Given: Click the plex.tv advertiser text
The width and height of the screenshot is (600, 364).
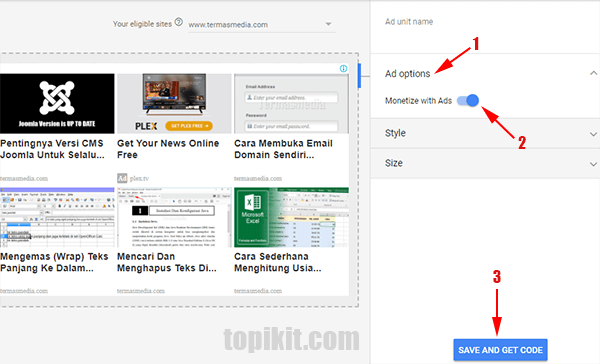Looking at the screenshot, I should tap(139, 178).
